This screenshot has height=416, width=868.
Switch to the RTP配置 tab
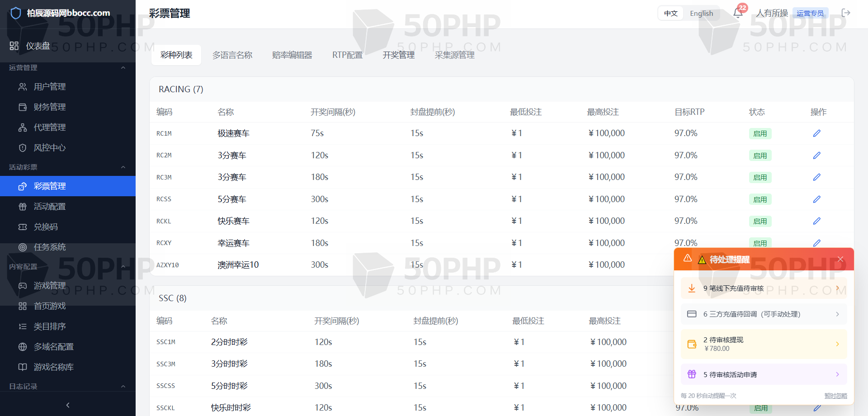click(347, 55)
